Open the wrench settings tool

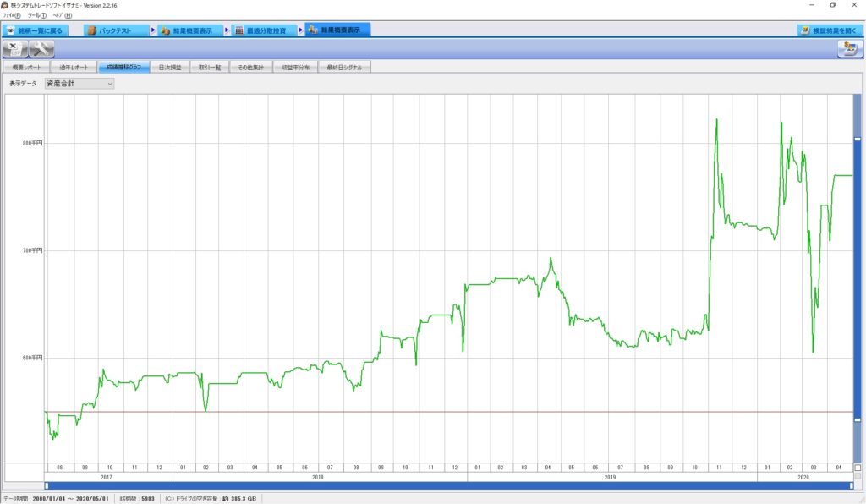(x=41, y=48)
